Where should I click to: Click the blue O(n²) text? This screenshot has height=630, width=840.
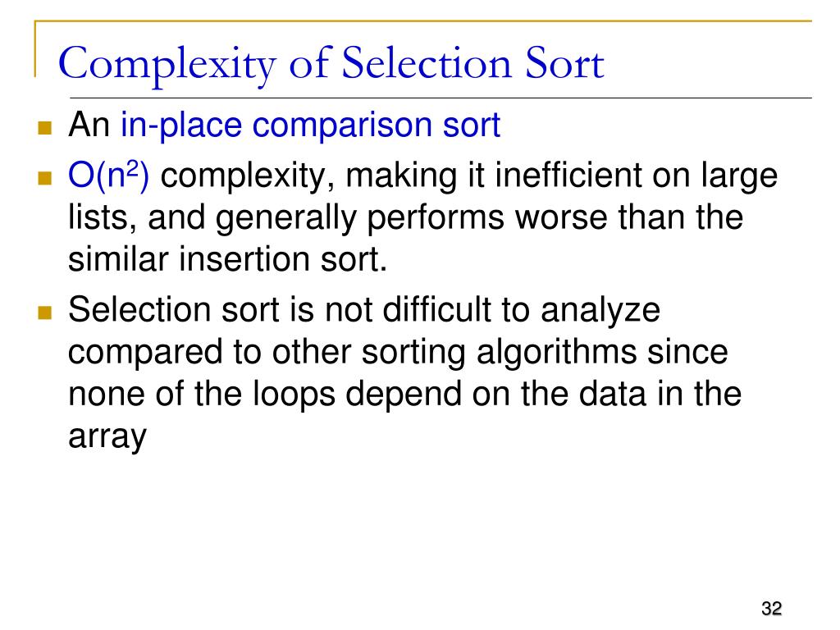click(109, 176)
